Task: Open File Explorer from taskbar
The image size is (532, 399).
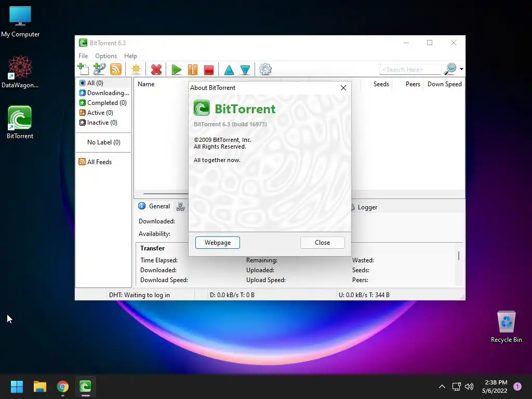Action: click(39, 387)
